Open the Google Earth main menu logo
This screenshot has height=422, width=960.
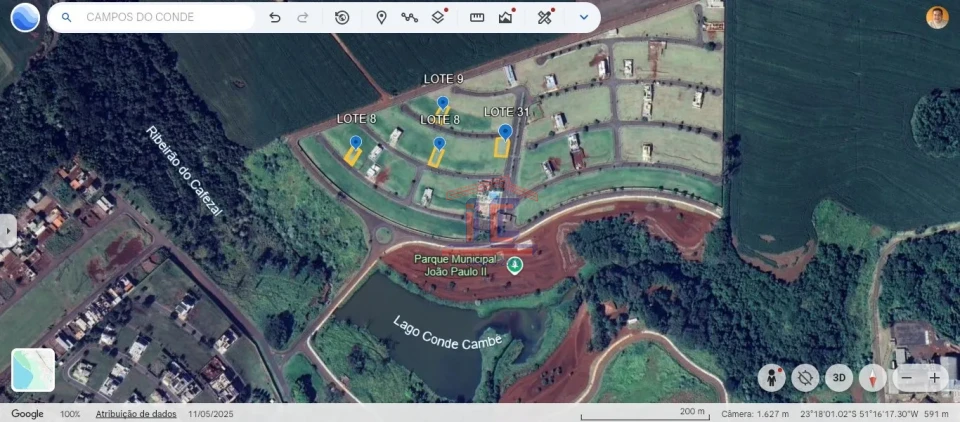(x=24, y=17)
